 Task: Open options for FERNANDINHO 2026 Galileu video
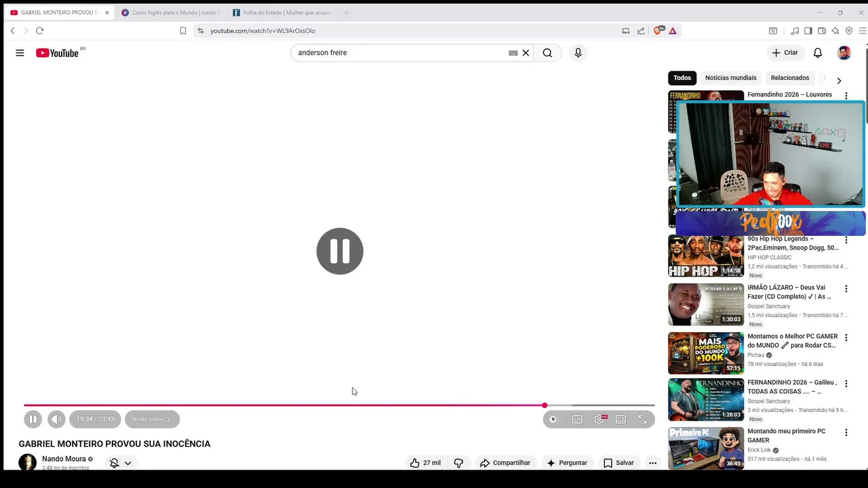(846, 384)
